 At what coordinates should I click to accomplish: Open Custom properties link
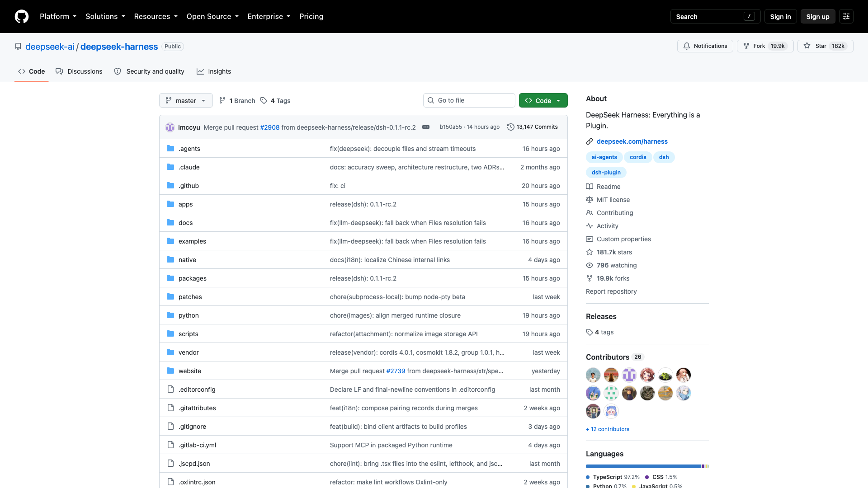tap(624, 239)
